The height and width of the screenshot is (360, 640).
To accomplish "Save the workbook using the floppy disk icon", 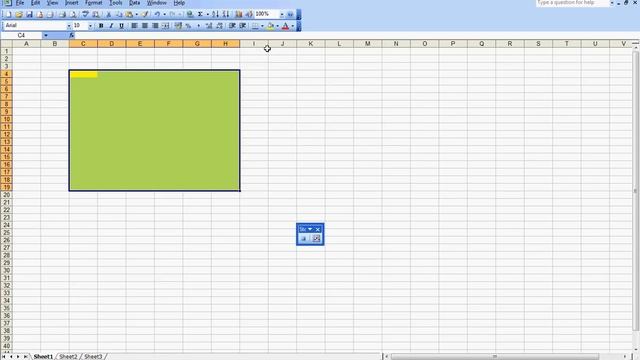I will pos(29,14).
